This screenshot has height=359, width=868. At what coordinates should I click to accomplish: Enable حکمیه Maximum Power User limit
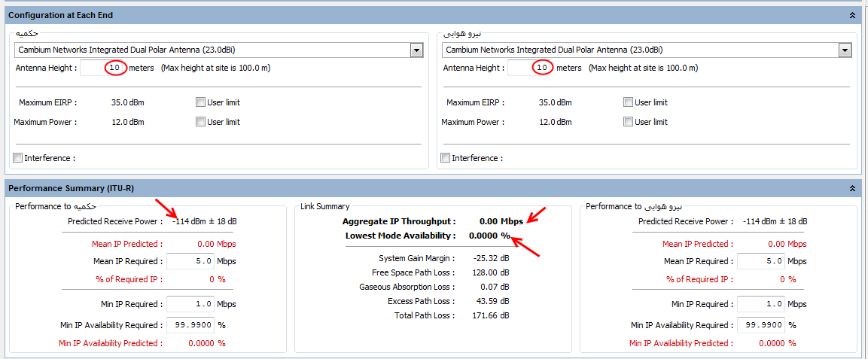pos(200,122)
